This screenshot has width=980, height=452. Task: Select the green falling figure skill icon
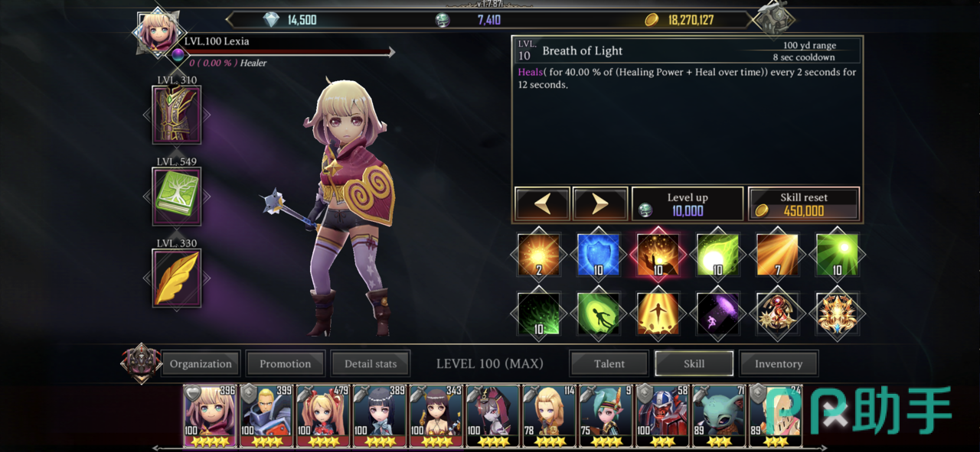pyautogui.click(x=598, y=314)
